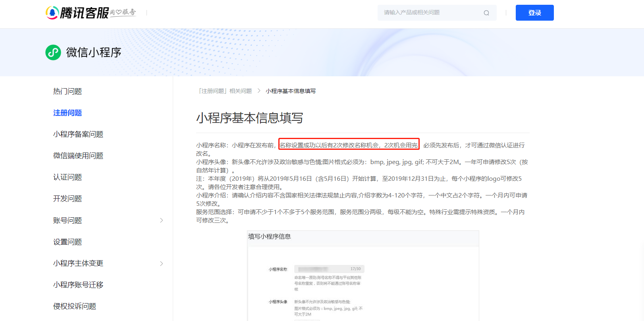Image resolution: width=644 pixels, height=321 pixels.
Task: Open 小程序账号迁移 in the sidebar
Action: [x=78, y=285]
